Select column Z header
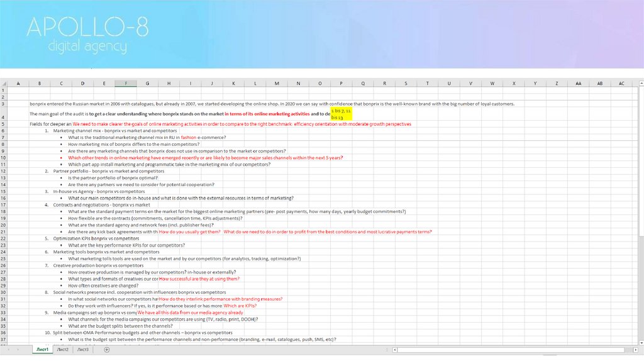Viewport: 644px width, 361px height. 557,84
